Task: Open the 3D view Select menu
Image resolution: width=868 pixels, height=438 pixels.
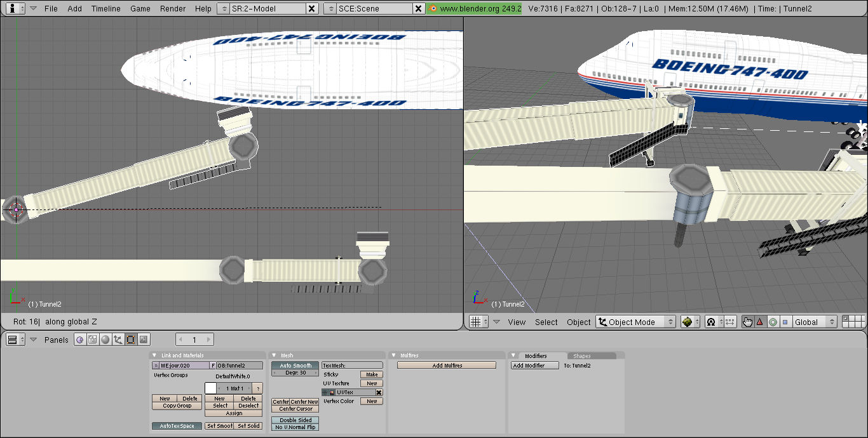Action: pos(546,322)
